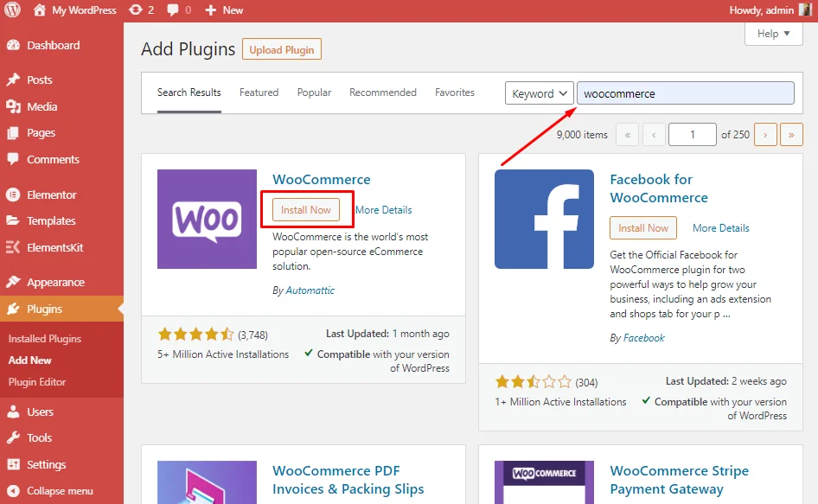Viewport: 818px width, 504px height.
Task: Open Installed Plugins submenu item
Action: coord(45,339)
